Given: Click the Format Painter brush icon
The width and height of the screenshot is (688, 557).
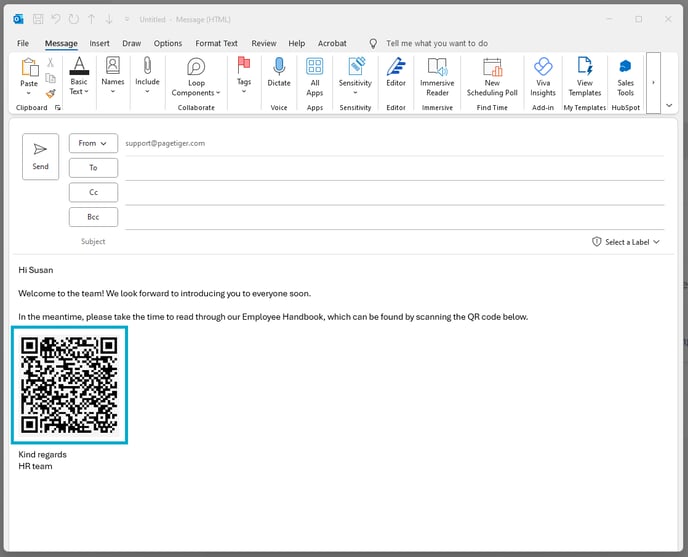Looking at the screenshot, I should click(x=50, y=93).
